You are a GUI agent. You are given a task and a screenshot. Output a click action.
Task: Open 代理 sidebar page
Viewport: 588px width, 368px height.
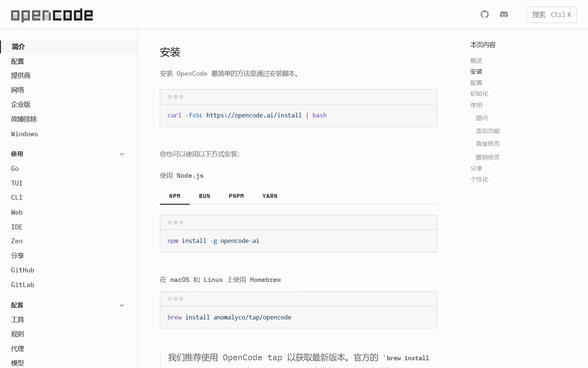(x=18, y=349)
